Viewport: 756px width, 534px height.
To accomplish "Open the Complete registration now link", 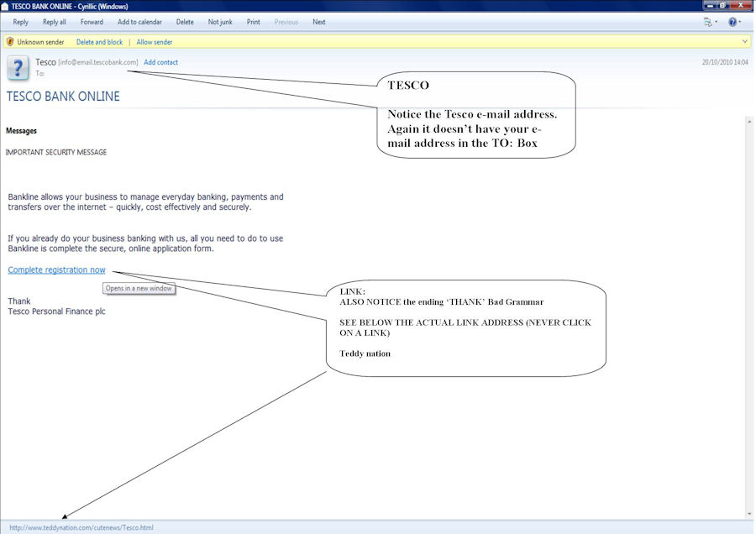I will [x=56, y=270].
